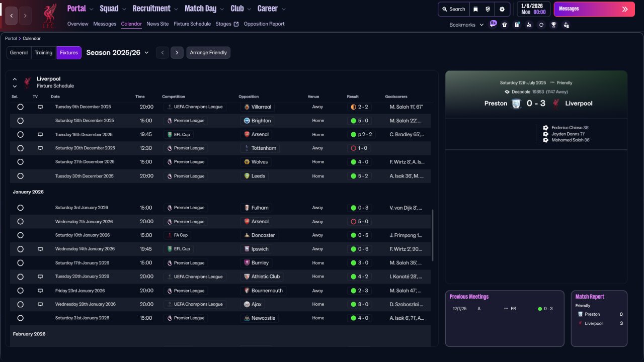Select the radio button for the Wolves fixture

[20, 162]
